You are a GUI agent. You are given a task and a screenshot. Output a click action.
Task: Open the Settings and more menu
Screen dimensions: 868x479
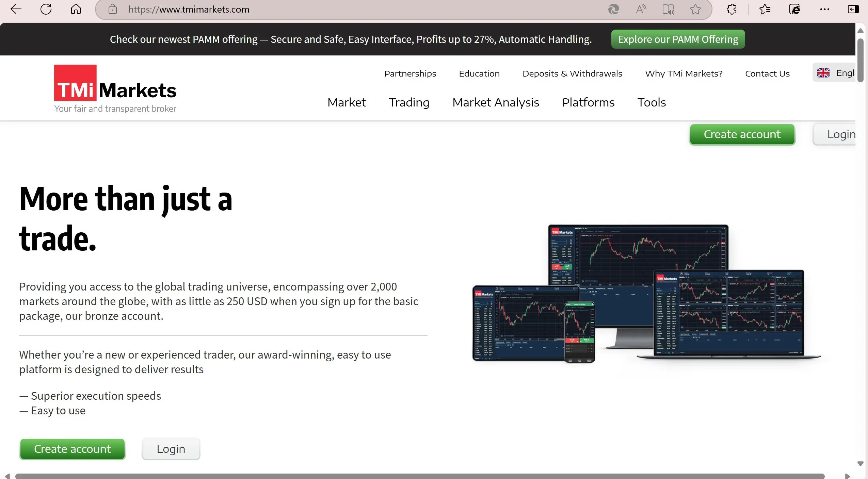(824, 9)
